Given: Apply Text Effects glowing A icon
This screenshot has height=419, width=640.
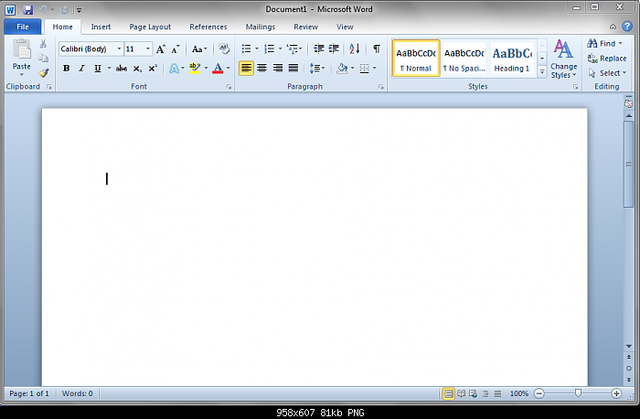Looking at the screenshot, I should point(174,69).
